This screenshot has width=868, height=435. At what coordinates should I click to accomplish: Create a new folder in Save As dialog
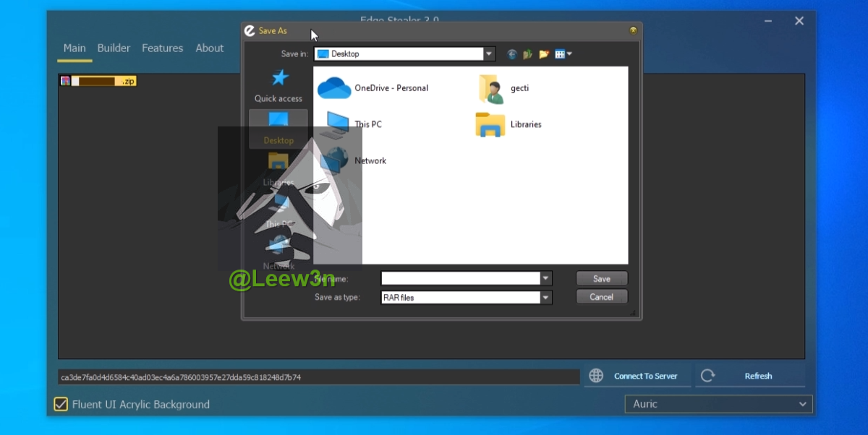[x=544, y=54]
